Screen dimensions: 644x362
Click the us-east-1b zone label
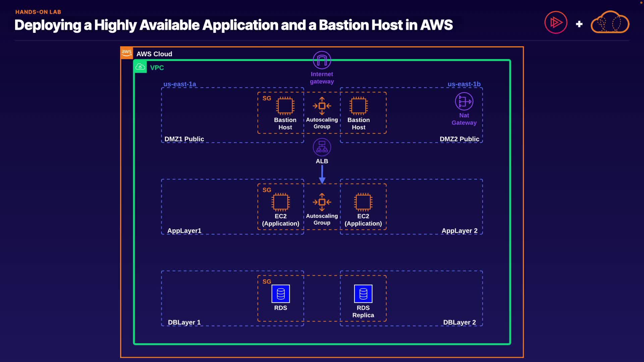click(464, 84)
